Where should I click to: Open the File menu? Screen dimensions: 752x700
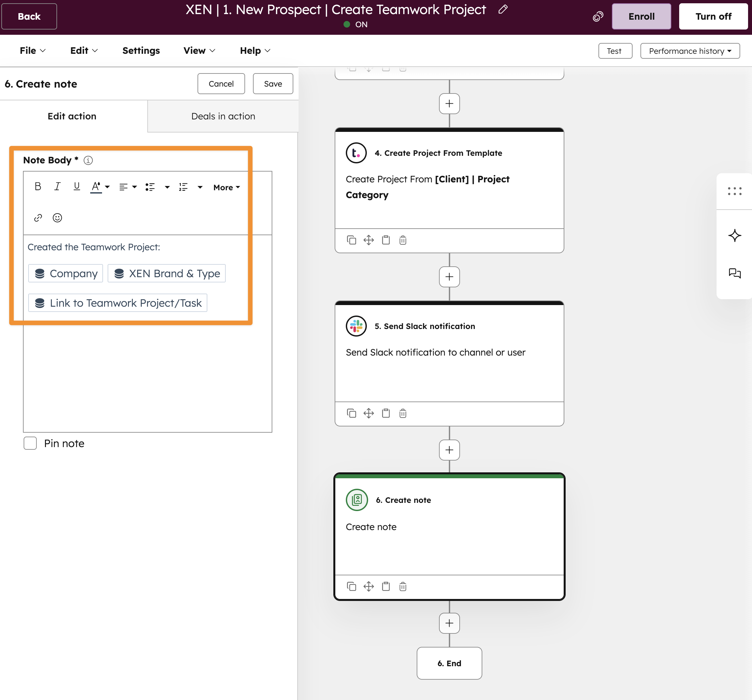tap(32, 51)
